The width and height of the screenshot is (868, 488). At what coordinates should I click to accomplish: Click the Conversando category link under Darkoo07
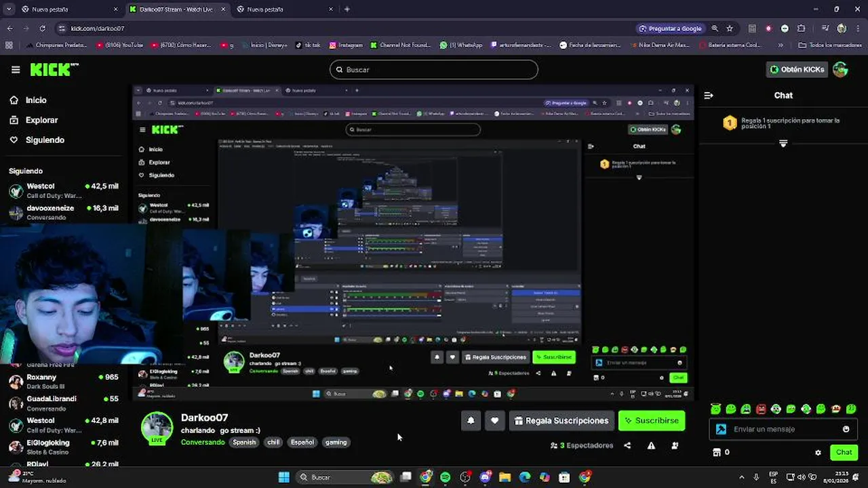click(203, 442)
